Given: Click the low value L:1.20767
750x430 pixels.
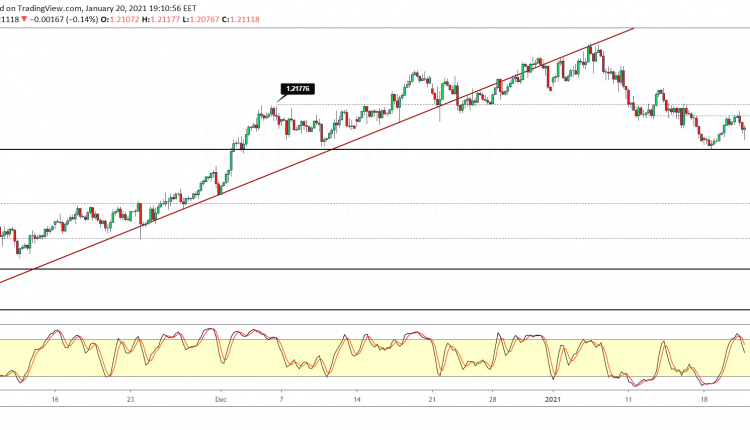Looking at the screenshot, I should click(201, 20).
